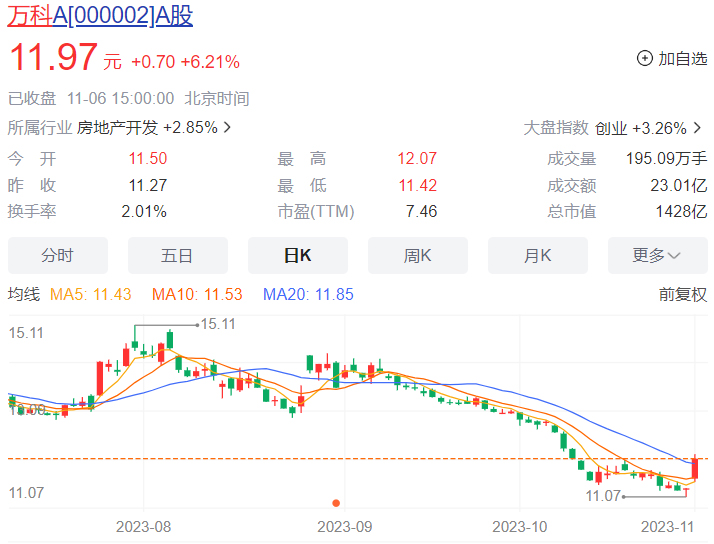Click the MA20: 11.85 indicator label
The width and height of the screenshot is (714, 544).
click(x=308, y=295)
